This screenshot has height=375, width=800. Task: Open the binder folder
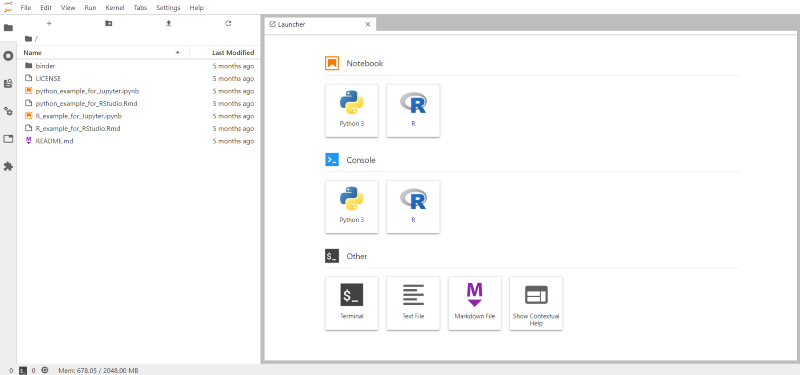coord(139,66)
